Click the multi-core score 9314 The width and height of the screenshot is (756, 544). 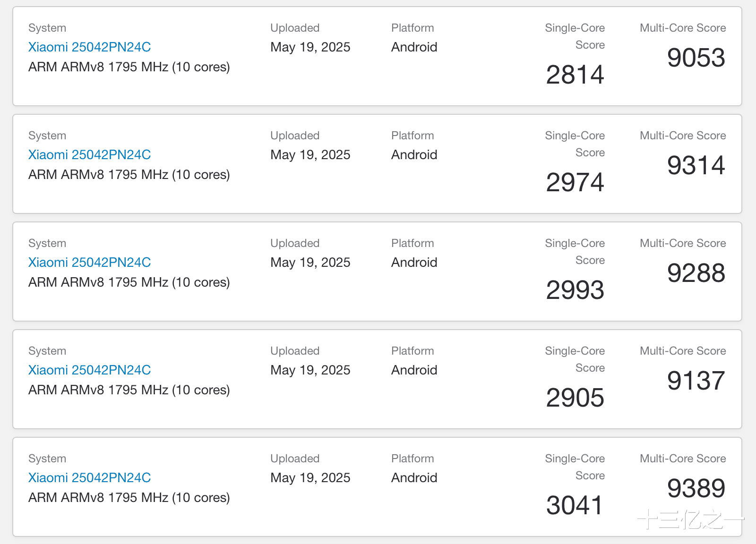tap(696, 165)
